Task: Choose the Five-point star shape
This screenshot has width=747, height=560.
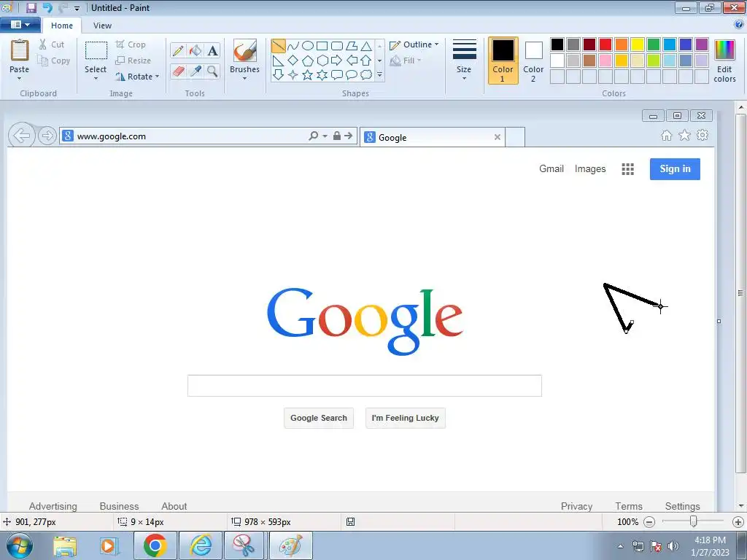Action: 308,75
